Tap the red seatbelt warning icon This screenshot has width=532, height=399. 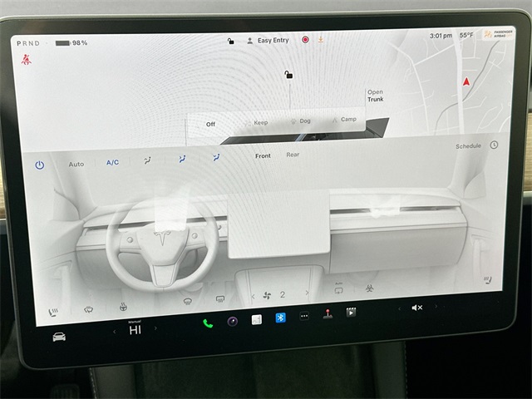coord(26,60)
